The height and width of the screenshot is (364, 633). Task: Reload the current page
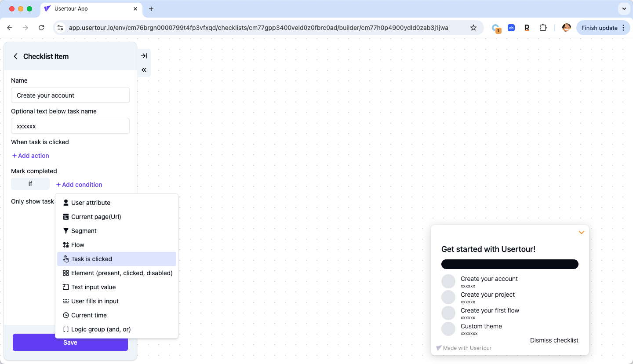(x=41, y=28)
